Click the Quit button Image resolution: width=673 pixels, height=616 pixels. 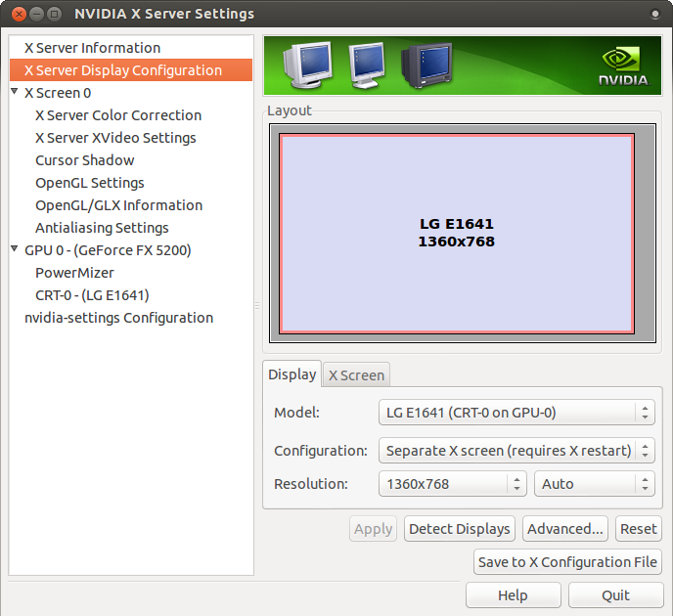616,595
